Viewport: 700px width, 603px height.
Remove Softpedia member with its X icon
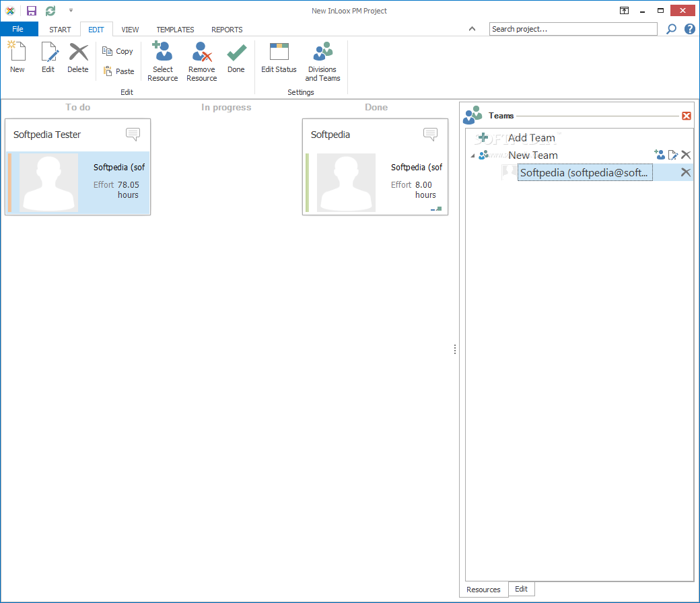[x=686, y=172]
